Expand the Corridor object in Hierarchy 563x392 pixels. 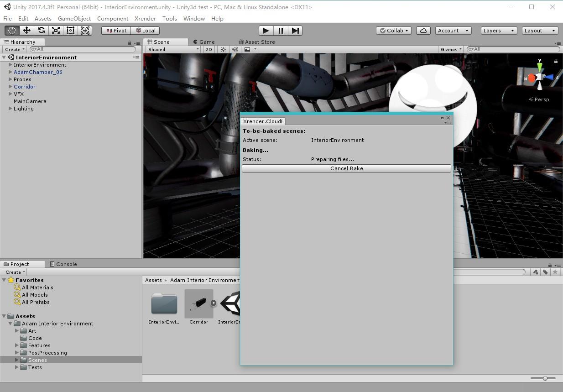[10, 87]
